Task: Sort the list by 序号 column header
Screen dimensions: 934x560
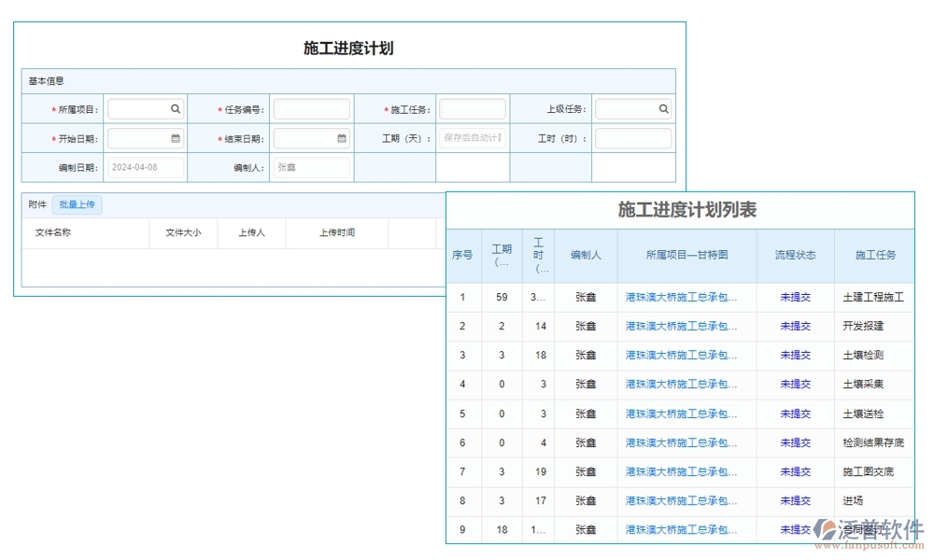Action: [x=462, y=257]
